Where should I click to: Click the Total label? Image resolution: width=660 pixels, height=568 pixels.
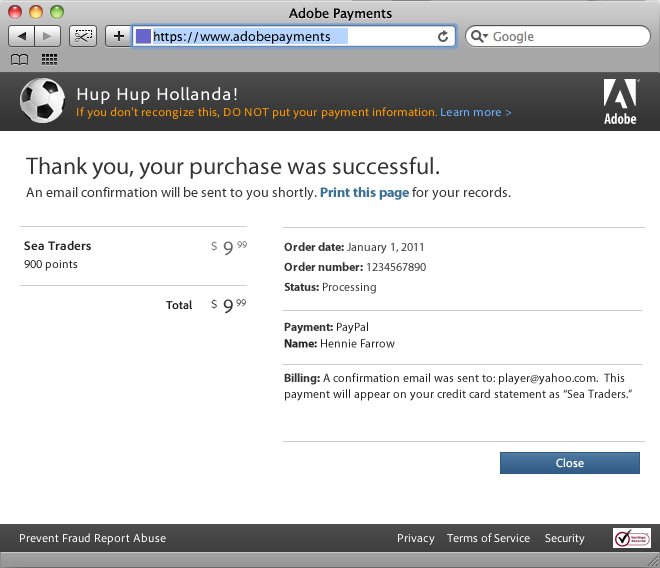[179, 305]
